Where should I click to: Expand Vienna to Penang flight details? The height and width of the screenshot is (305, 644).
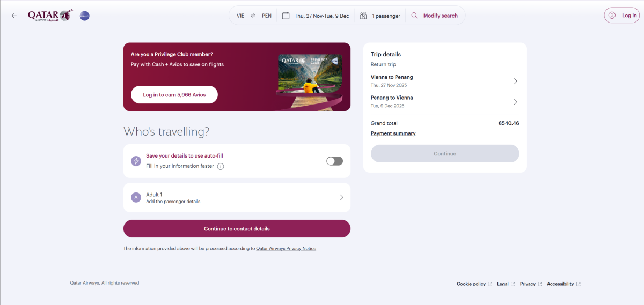pos(515,81)
